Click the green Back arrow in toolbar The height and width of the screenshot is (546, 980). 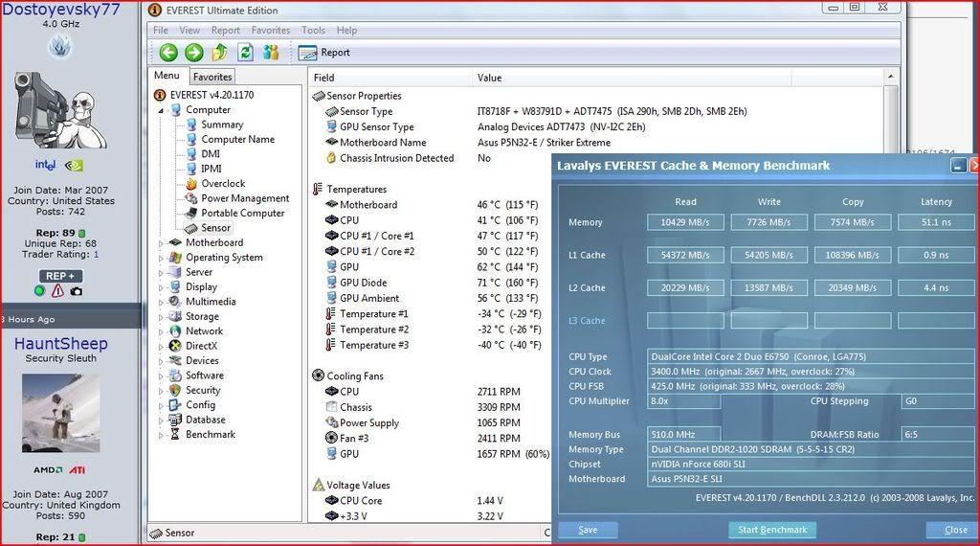[x=168, y=53]
